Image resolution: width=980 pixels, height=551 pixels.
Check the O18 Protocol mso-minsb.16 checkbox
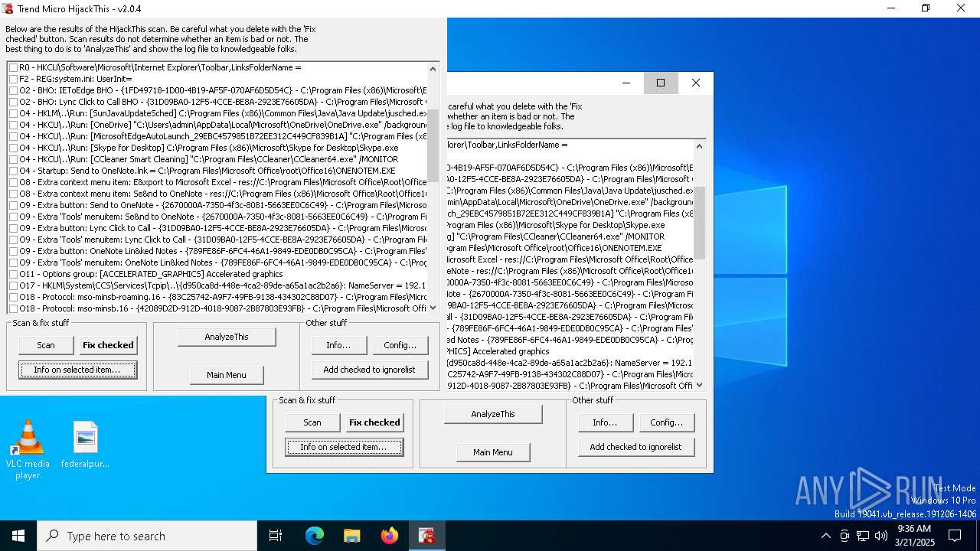click(14, 308)
